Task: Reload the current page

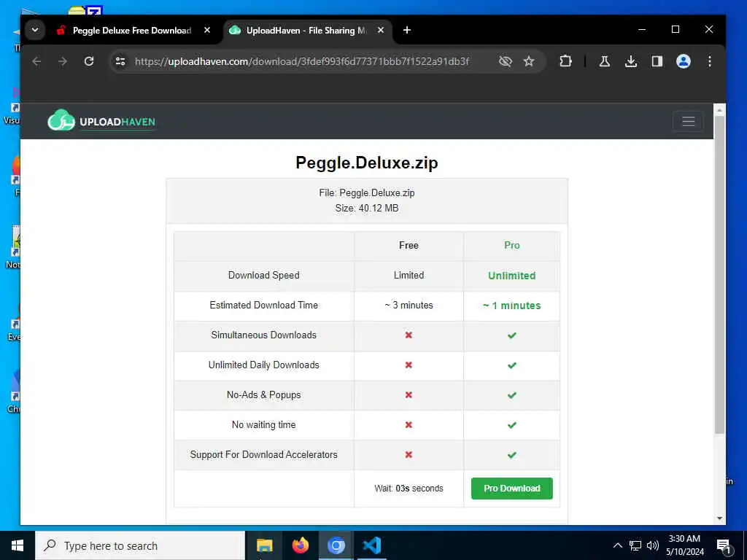Action: tap(88, 61)
